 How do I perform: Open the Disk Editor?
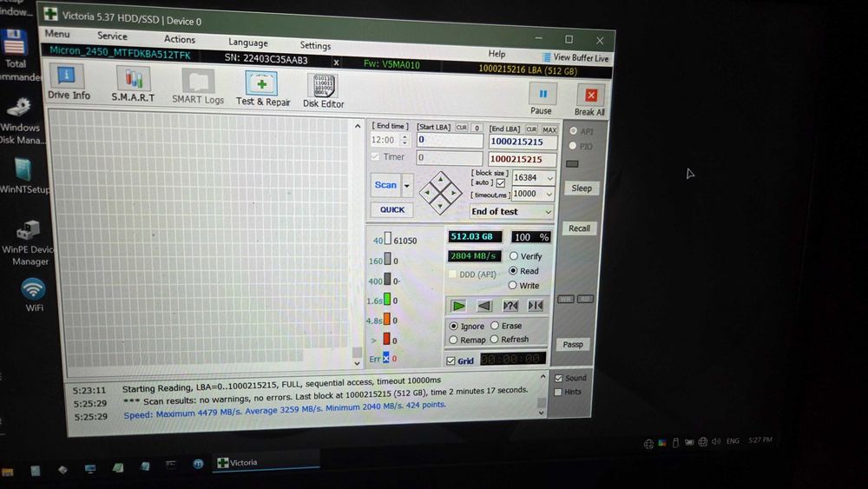(323, 91)
